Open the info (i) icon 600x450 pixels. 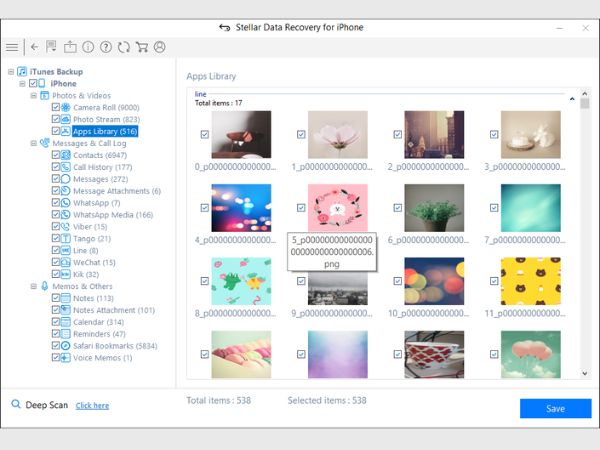(88, 46)
